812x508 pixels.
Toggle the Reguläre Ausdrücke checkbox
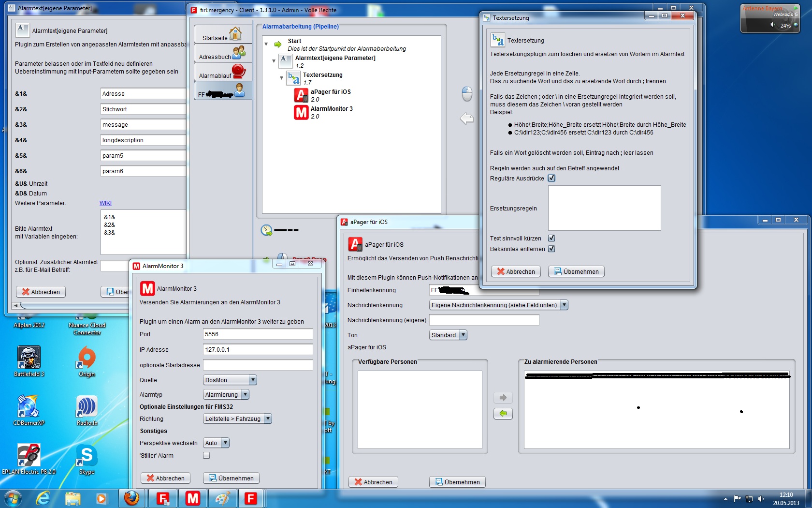coord(551,178)
